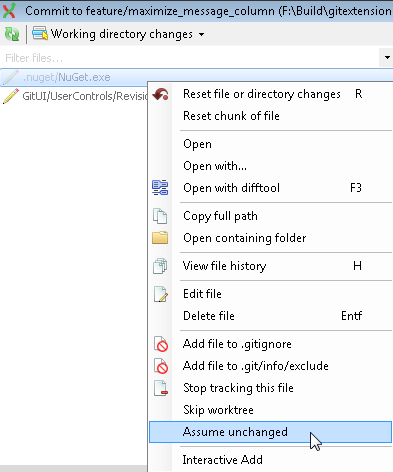
Task: Choose Add file to .gitignore
Action: (271, 344)
